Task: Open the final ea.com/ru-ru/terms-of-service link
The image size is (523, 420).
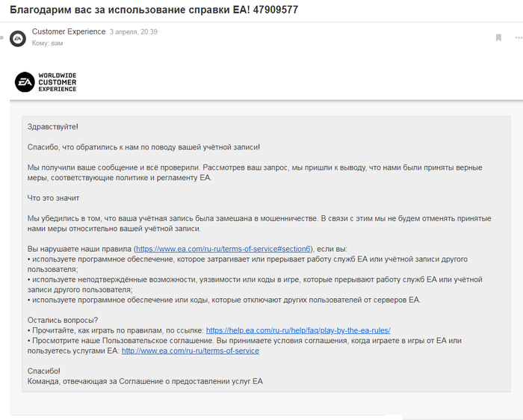Action: click(190, 350)
